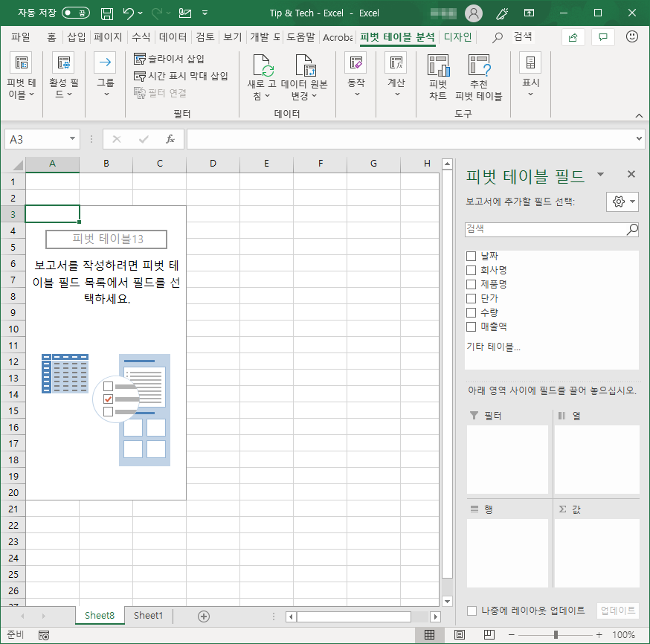Viewport: 650px width, 644px height.
Task: Open the Name Box dropdown arrow
Action: [72, 139]
